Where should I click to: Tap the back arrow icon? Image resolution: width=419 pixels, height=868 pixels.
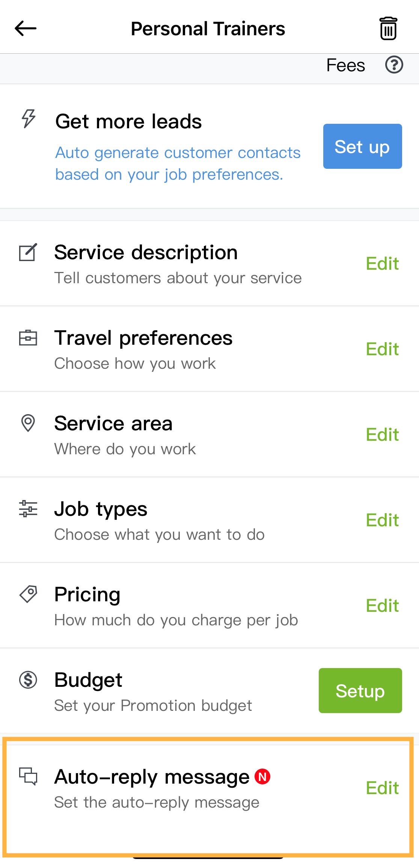click(x=26, y=29)
